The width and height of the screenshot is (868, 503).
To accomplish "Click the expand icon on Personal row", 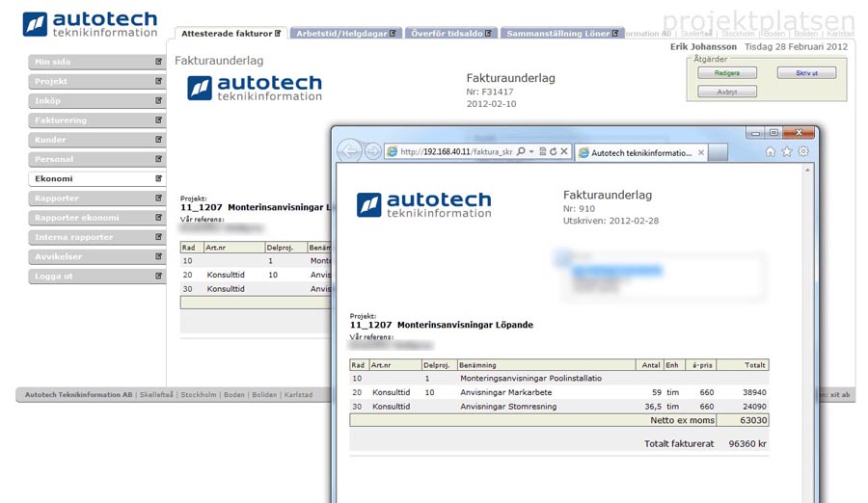I will coord(158,159).
